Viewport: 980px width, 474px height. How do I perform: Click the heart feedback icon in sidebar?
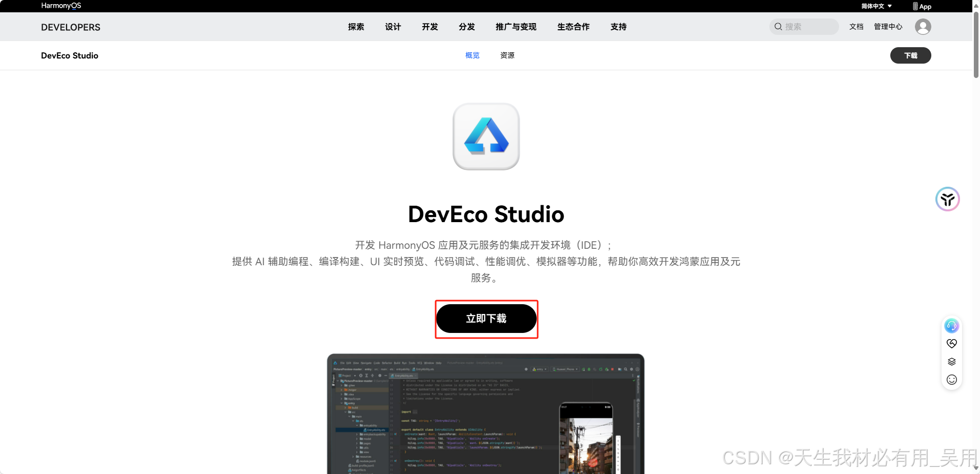pos(952,344)
